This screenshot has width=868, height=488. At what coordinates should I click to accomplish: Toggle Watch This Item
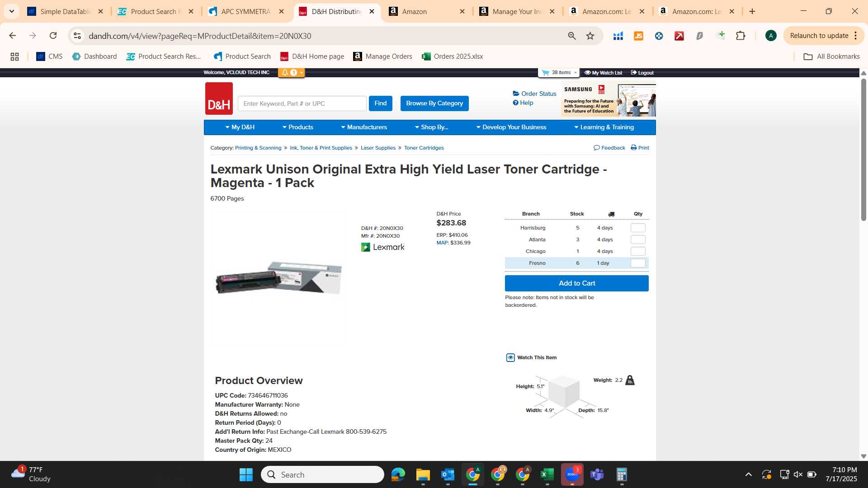click(531, 357)
